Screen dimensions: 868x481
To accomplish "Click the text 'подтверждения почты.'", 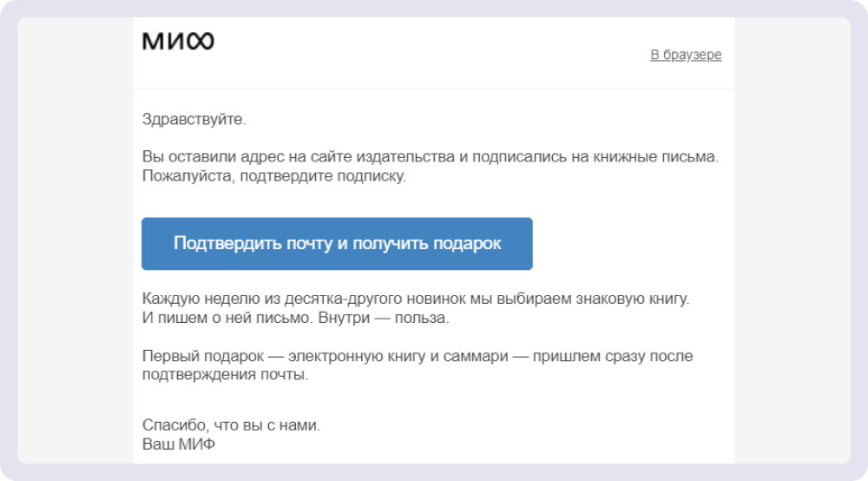I will point(226,375).
